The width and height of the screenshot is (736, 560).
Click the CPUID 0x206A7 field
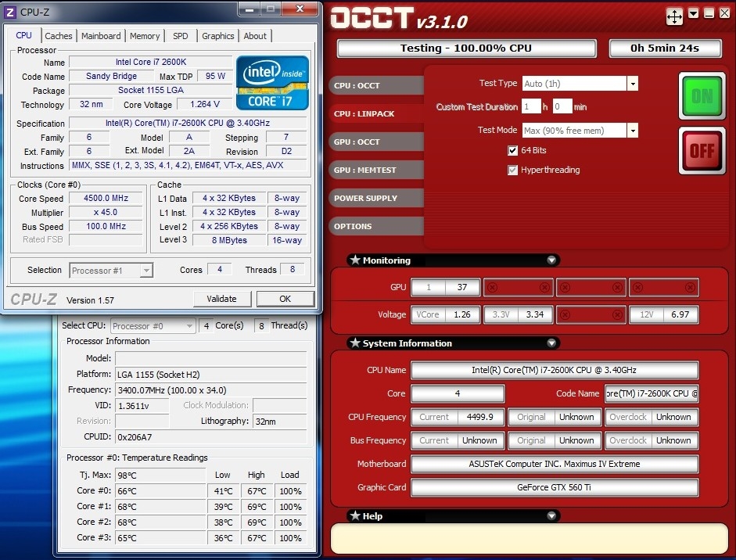point(210,437)
